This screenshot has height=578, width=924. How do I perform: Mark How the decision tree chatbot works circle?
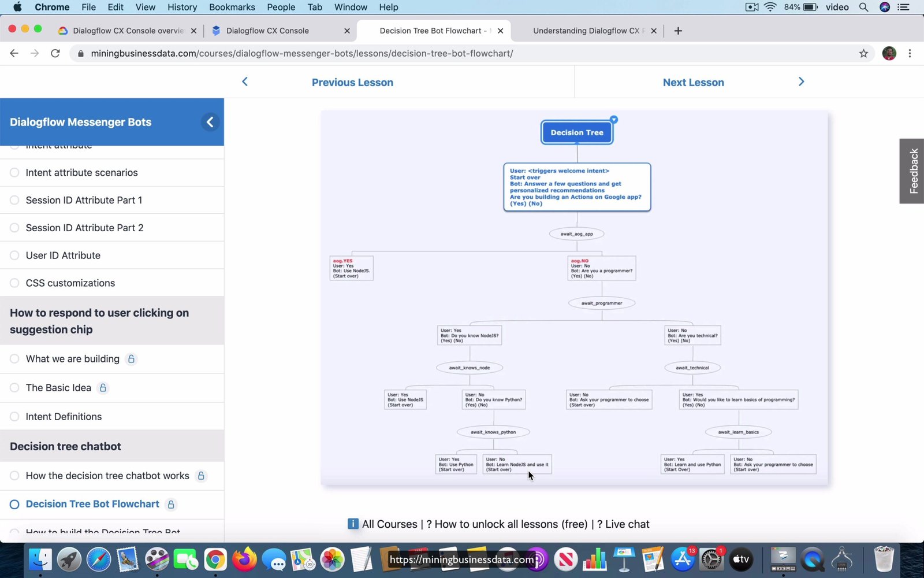(14, 476)
